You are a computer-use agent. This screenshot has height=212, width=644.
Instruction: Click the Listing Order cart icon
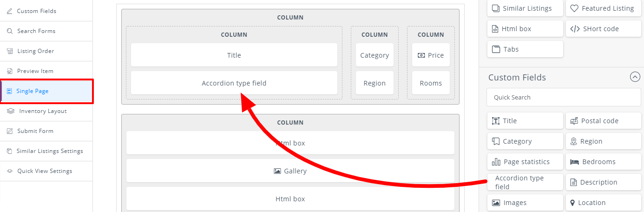10,51
